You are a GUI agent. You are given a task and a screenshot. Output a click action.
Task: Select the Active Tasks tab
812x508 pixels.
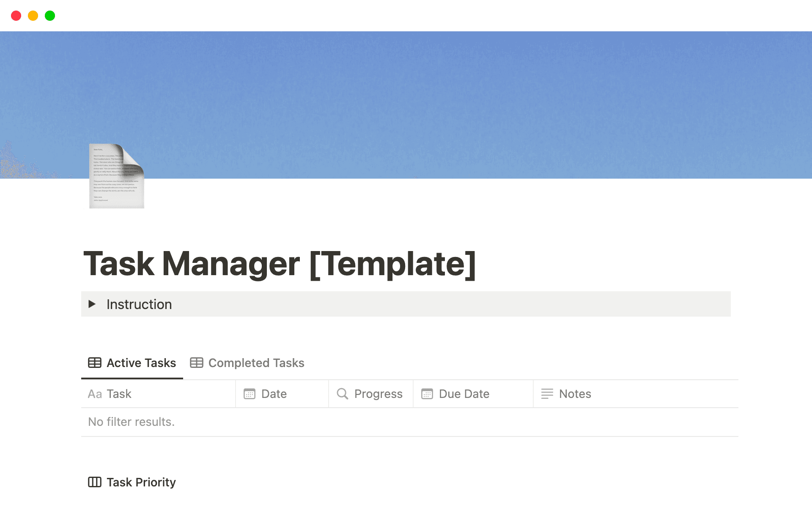[142, 363]
